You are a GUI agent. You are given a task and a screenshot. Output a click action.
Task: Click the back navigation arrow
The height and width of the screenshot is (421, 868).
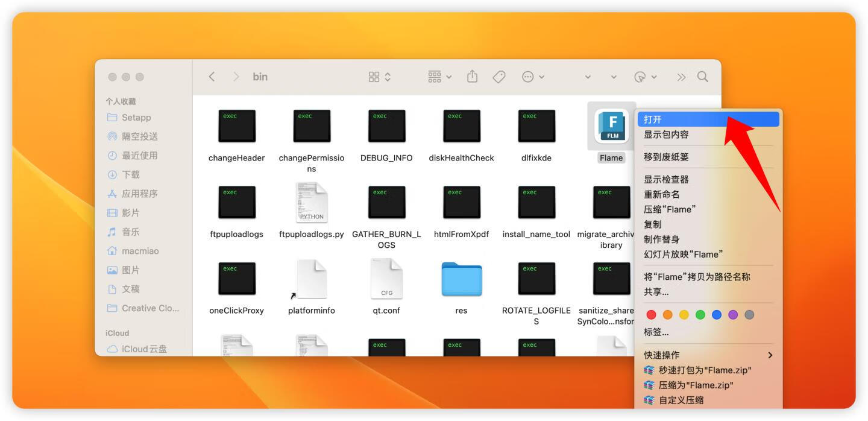[x=211, y=77]
